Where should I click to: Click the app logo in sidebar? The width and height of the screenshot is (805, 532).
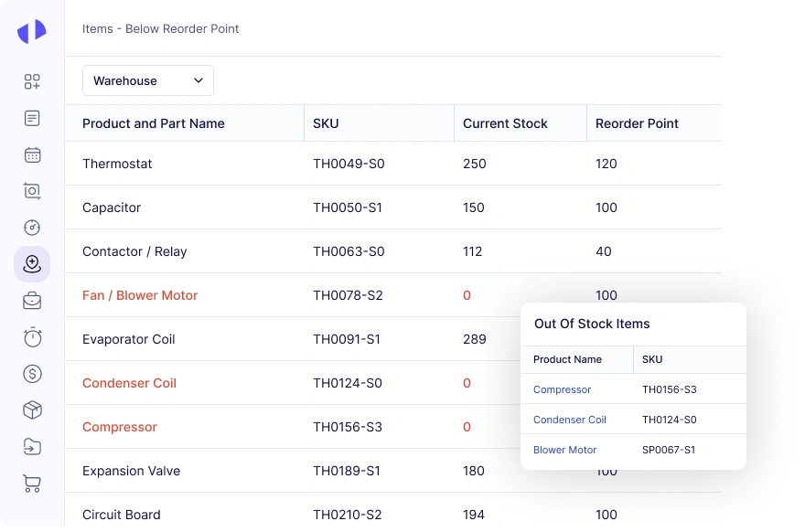(32, 32)
